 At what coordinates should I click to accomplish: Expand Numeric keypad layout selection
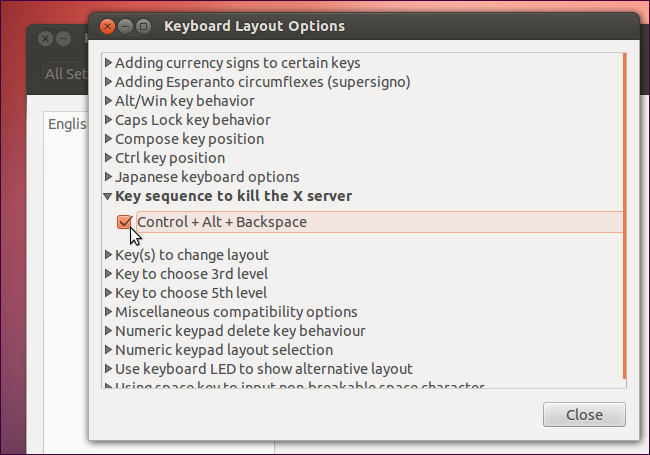point(108,350)
